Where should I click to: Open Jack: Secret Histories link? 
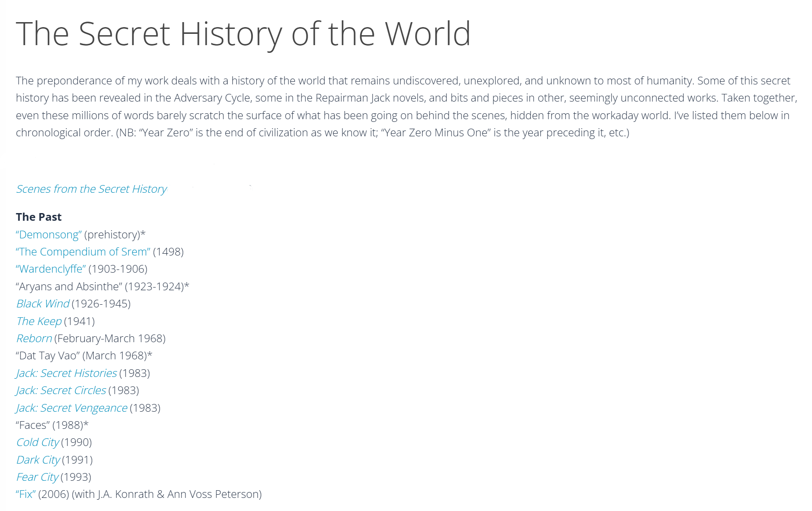pyautogui.click(x=66, y=373)
